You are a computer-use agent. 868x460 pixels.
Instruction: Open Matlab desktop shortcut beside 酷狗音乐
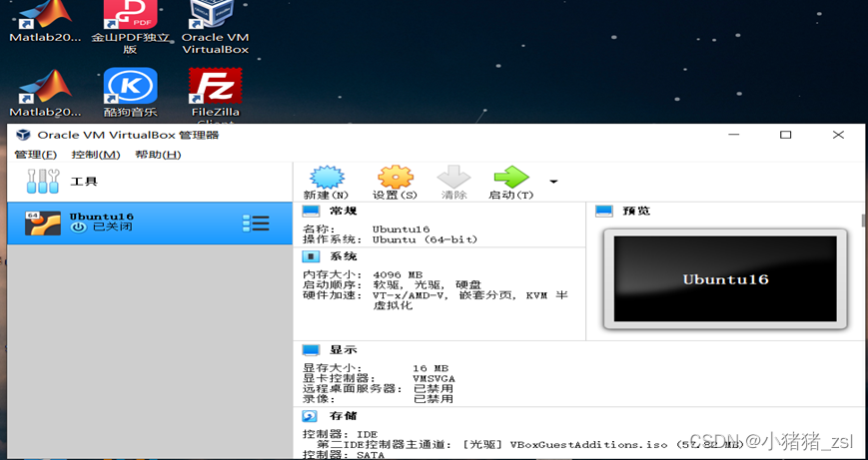point(45,93)
